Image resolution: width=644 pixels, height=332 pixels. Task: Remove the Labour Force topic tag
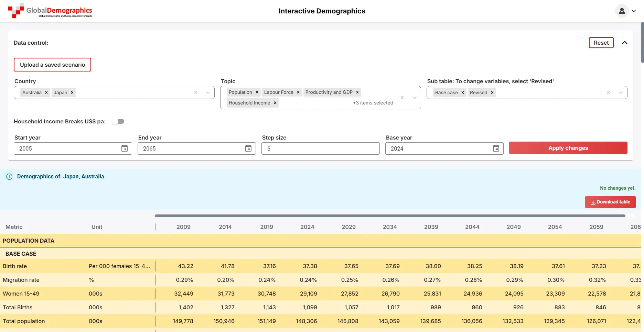click(298, 92)
